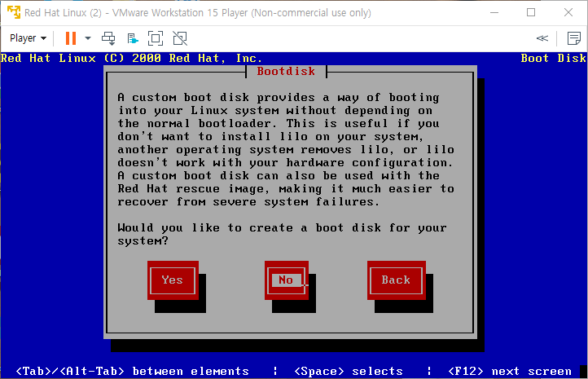
Task: Close the VMware Player window
Action: tap(568, 12)
